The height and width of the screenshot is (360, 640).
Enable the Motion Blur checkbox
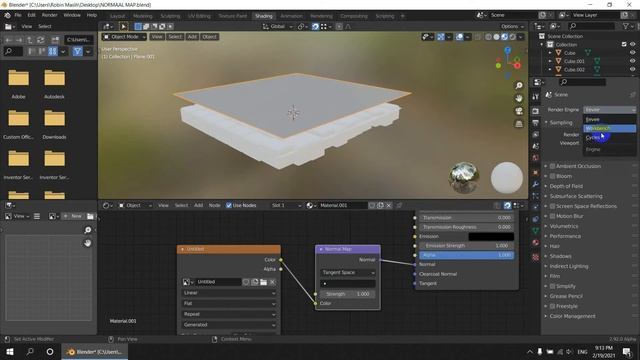click(552, 216)
